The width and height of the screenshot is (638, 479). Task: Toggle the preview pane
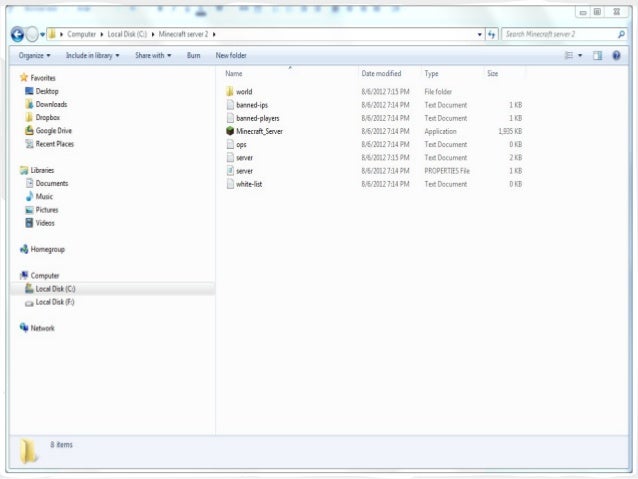[x=597, y=55]
